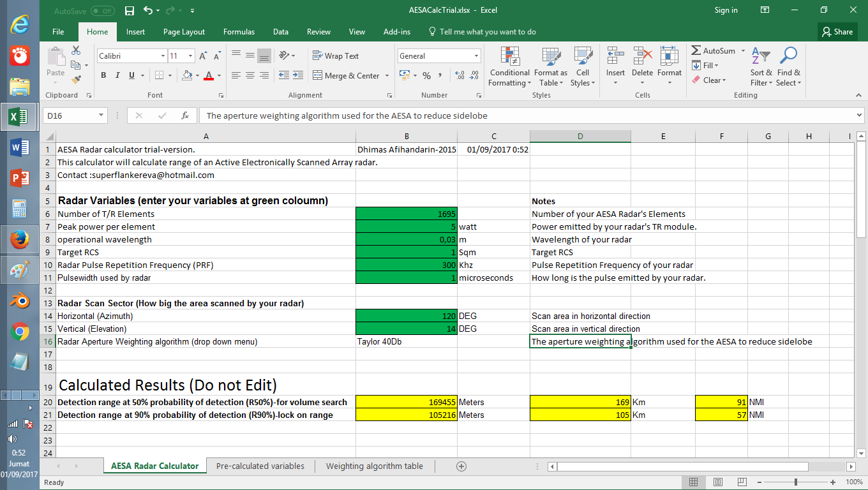Click Increase Font Size icon
Screen dimensions: 868x490
203,56
